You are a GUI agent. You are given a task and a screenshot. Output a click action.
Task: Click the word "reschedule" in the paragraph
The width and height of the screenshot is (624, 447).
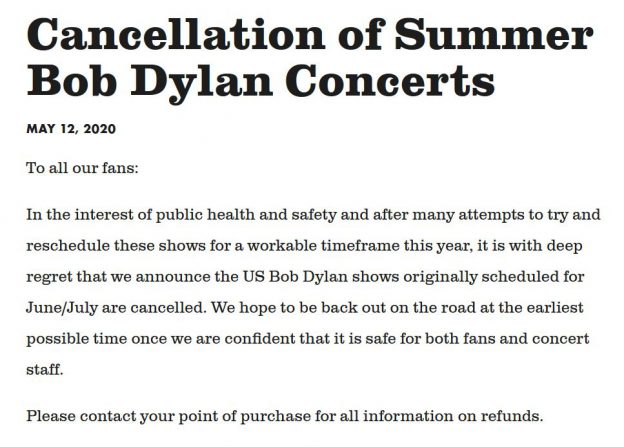tap(68, 246)
